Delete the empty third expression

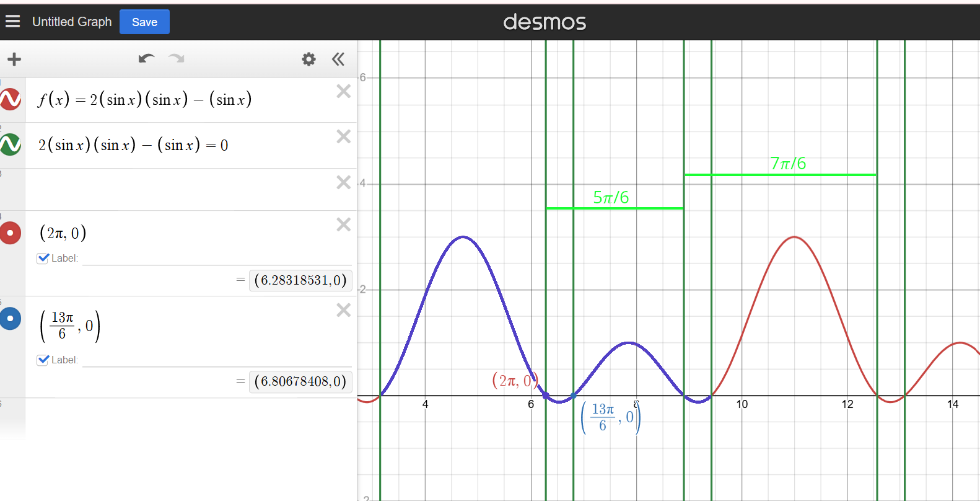point(343,182)
